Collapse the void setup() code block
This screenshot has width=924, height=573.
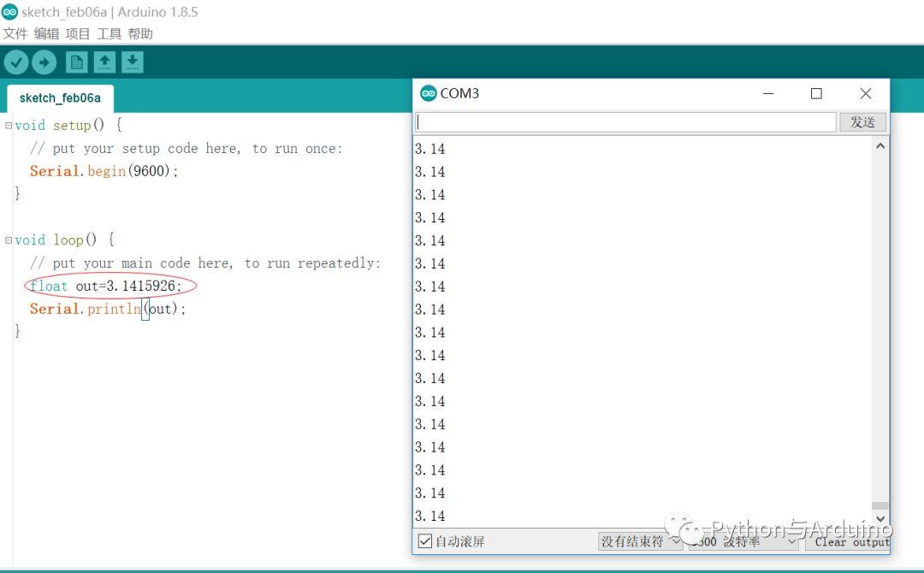(9, 125)
